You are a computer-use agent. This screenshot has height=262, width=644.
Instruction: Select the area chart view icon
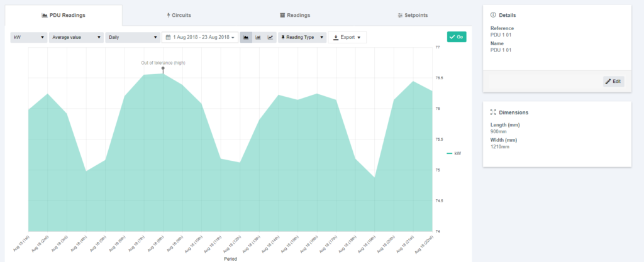[x=246, y=38]
